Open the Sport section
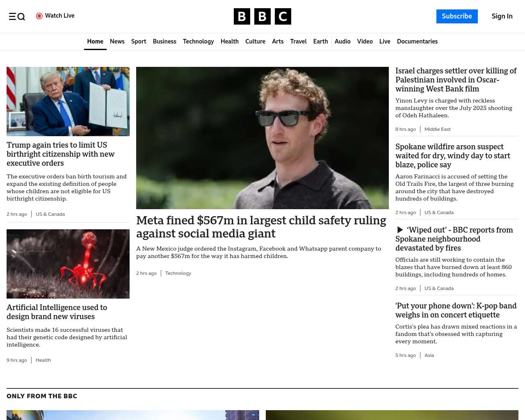Image resolution: width=525 pixels, height=420 pixels. [139, 41]
